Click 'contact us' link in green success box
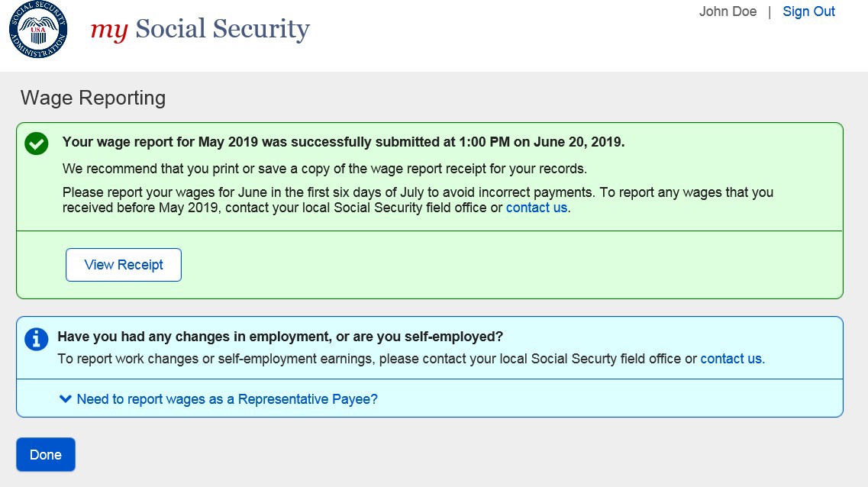Viewport: 868px width, 487px height. (536, 207)
